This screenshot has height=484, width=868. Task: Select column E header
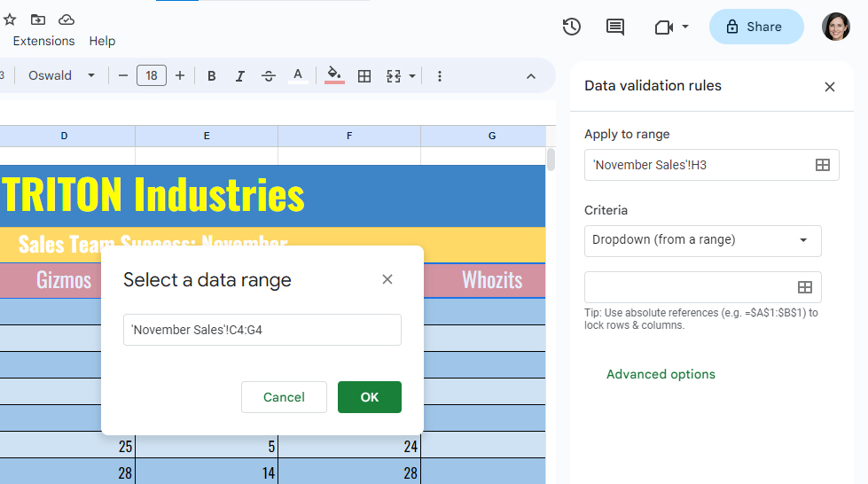coord(207,136)
